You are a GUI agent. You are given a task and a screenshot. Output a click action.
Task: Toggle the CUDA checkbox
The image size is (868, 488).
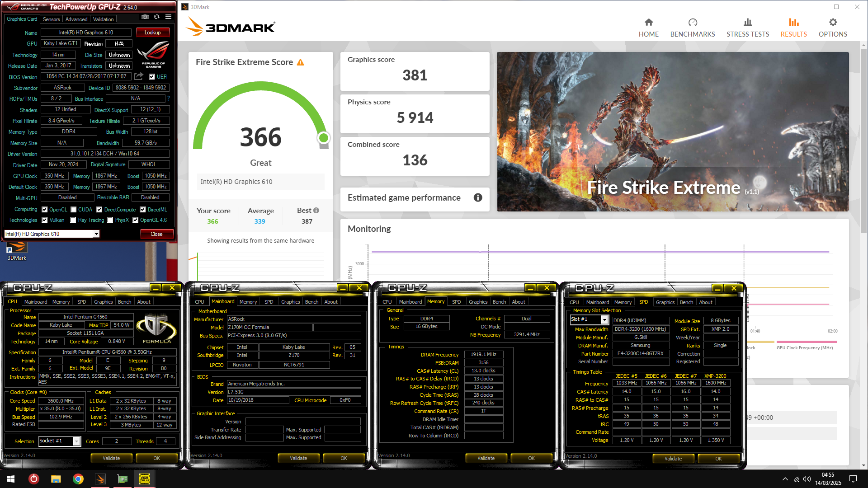coord(73,210)
